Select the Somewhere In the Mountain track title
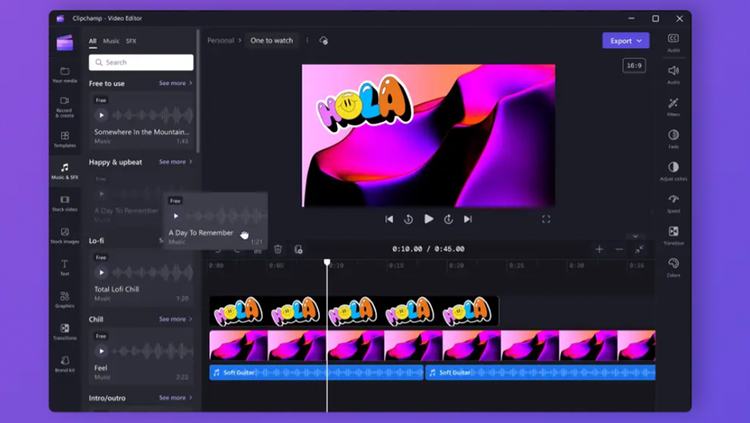The height and width of the screenshot is (423, 750). pos(142,132)
